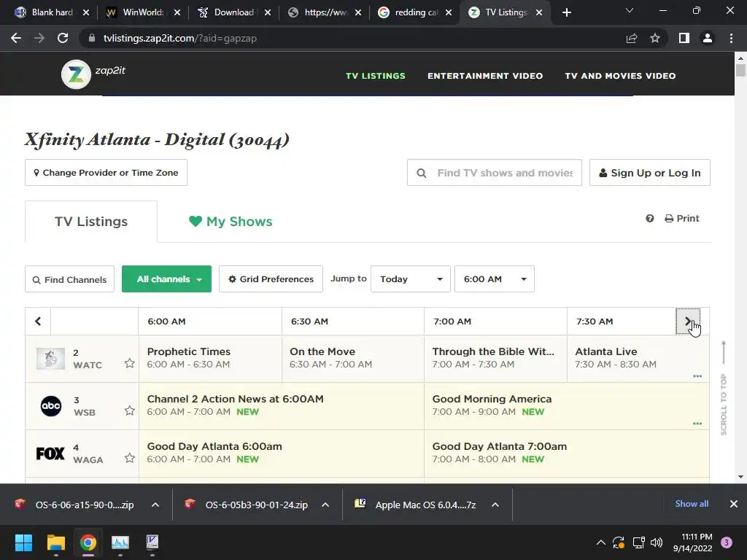The height and width of the screenshot is (560, 747).
Task: Favorite the WATC channel star
Action: pyautogui.click(x=130, y=363)
